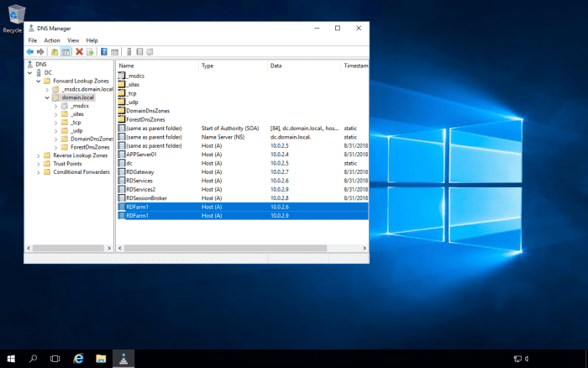Click the speaker volume icon in tray
Image resolution: width=588 pixels, height=368 pixels.
pyautogui.click(x=527, y=359)
